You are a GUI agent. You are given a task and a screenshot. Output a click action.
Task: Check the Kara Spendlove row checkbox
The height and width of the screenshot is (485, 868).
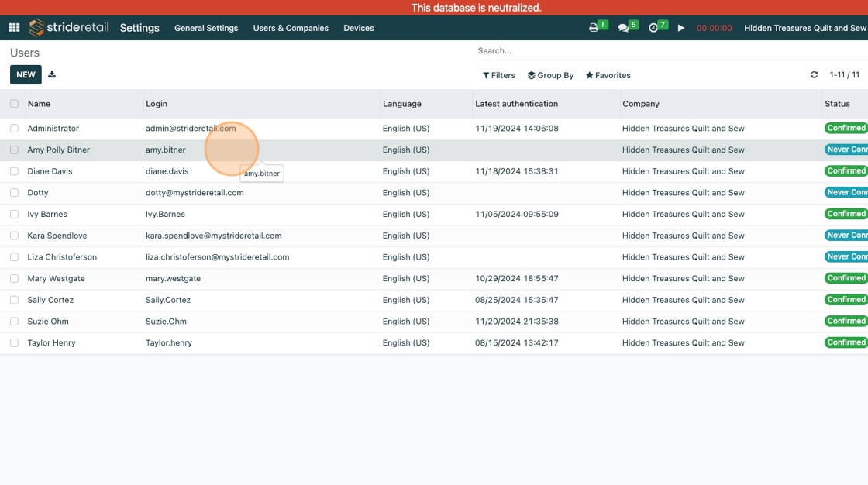[15, 236]
